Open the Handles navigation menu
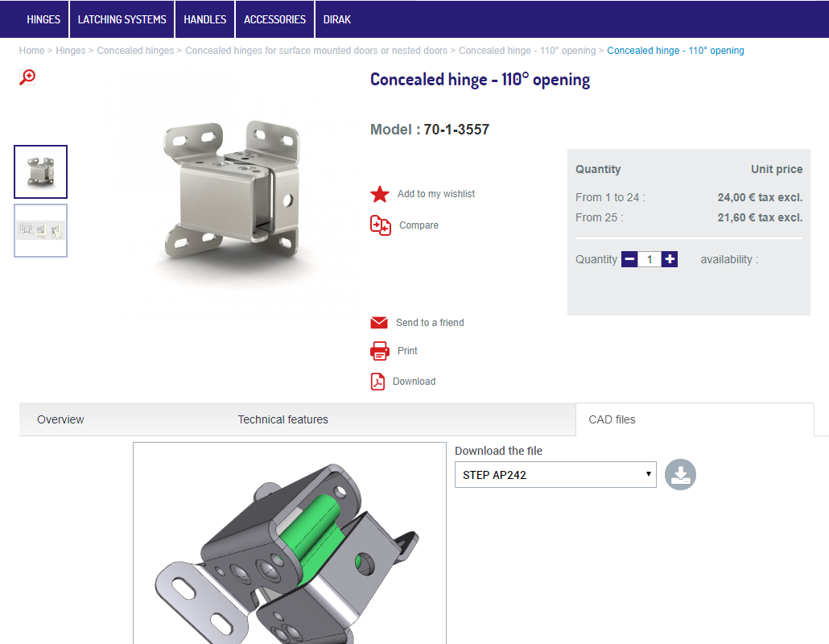Viewport: 829px width, 644px height. tap(205, 19)
